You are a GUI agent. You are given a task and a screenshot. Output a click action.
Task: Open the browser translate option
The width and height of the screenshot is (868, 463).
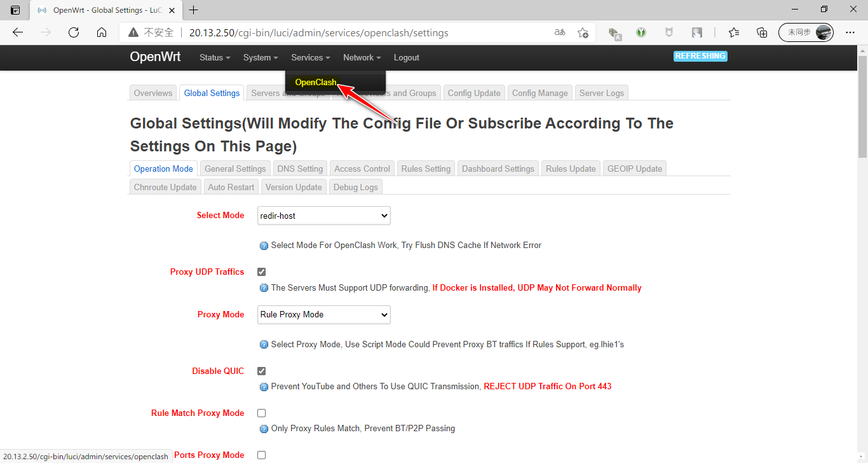[560, 32]
